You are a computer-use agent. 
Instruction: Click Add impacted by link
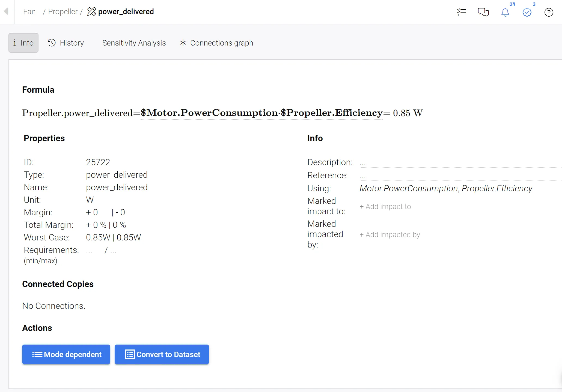coord(389,235)
